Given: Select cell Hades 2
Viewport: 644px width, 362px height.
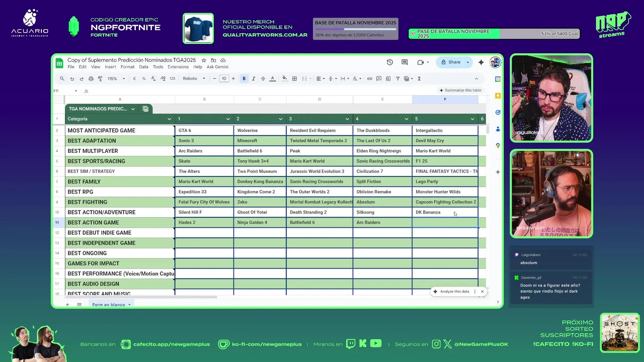Looking at the screenshot, I should (x=204, y=222).
